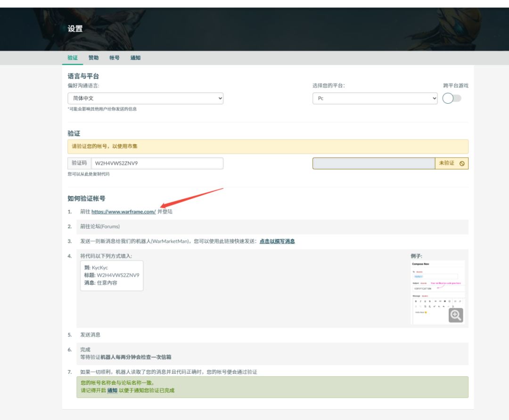Open the https://www.warframe.com/ link
Image resolution: width=509 pixels, height=420 pixels.
[x=123, y=212]
